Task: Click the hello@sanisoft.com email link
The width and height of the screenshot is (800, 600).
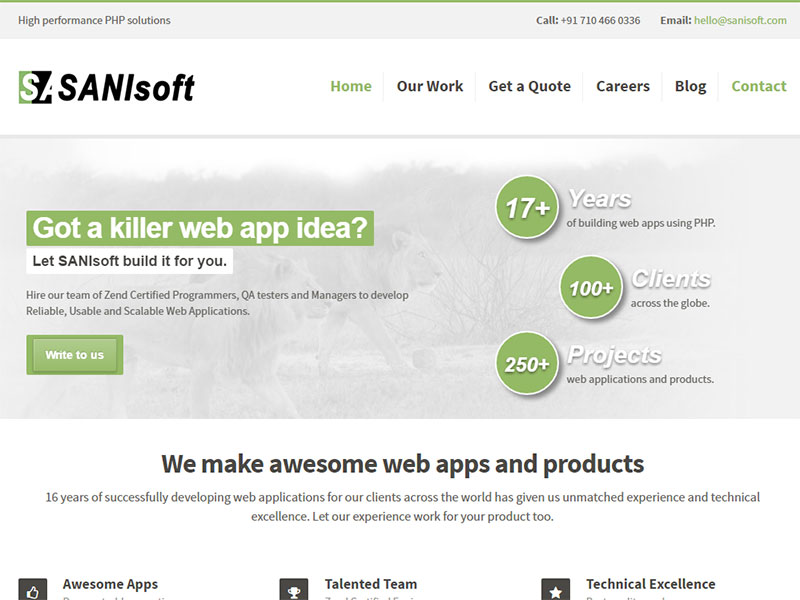Action: pos(740,20)
